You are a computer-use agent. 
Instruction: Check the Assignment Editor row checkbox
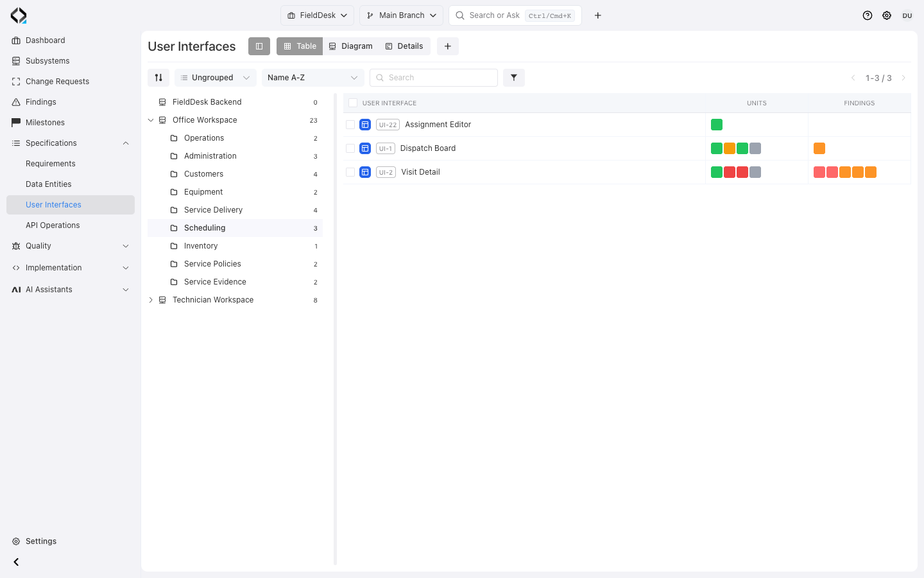(350, 125)
